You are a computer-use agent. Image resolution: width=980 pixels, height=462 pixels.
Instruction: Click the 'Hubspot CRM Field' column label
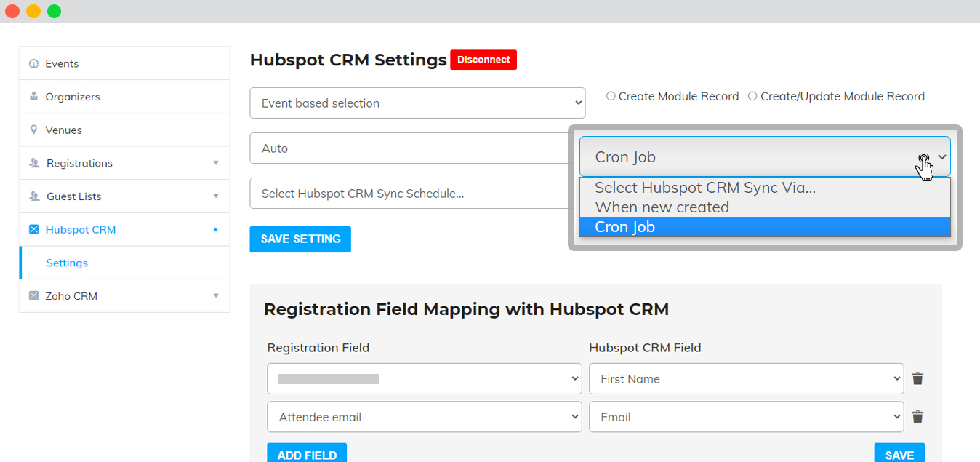(645, 348)
